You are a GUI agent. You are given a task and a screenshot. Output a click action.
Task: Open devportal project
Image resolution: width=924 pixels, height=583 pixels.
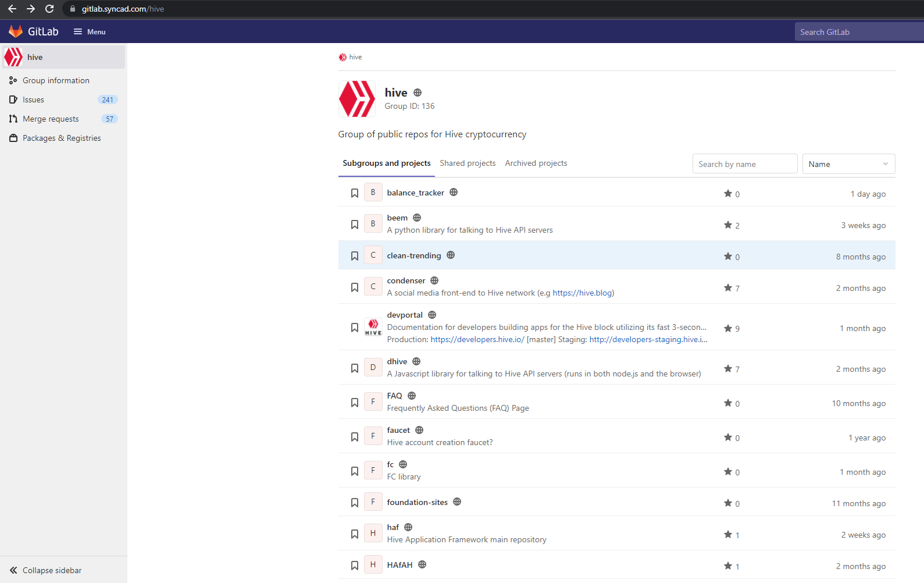(405, 315)
